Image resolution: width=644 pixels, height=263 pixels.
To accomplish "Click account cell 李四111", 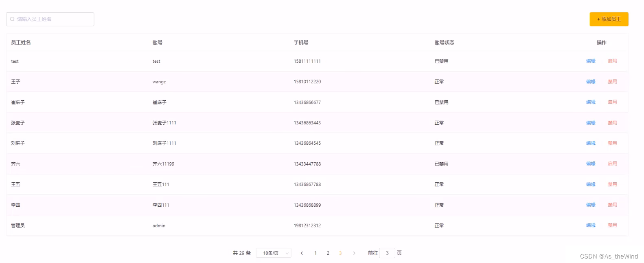I will pyautogui.click(x=161, y=205).
